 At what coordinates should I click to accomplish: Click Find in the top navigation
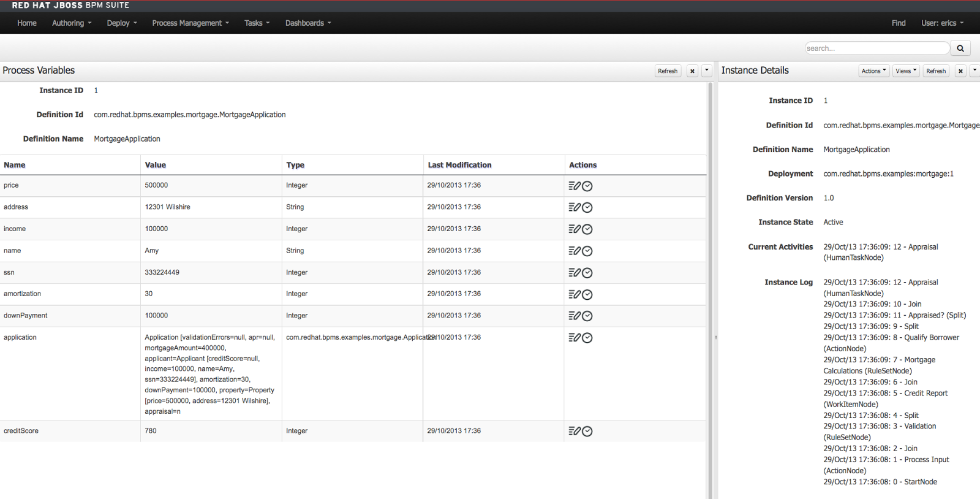click(899, 23)
